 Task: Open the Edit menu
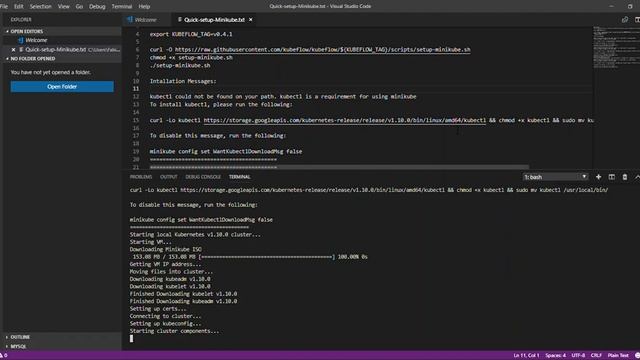coord(19,7)
